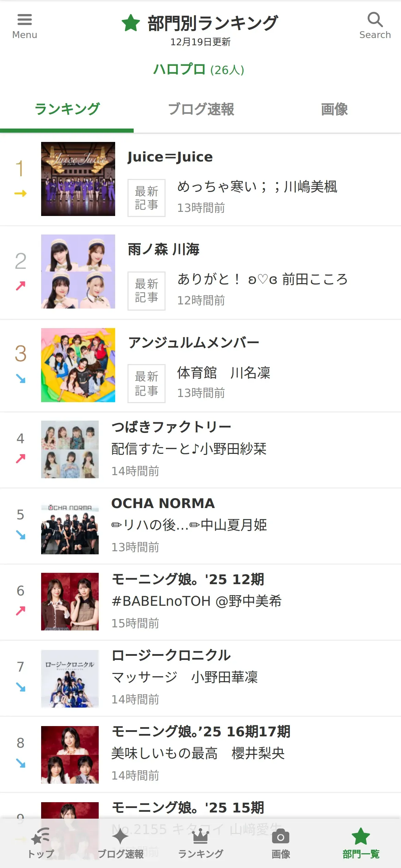Tap the ロージークロニクル blog name
The height and width of the screenshot is (868, 401).
tap(171, 655)
